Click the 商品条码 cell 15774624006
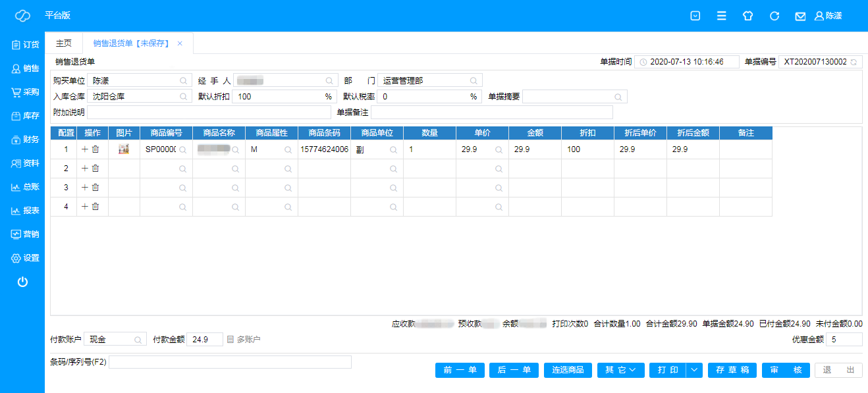 click(324, 149)
